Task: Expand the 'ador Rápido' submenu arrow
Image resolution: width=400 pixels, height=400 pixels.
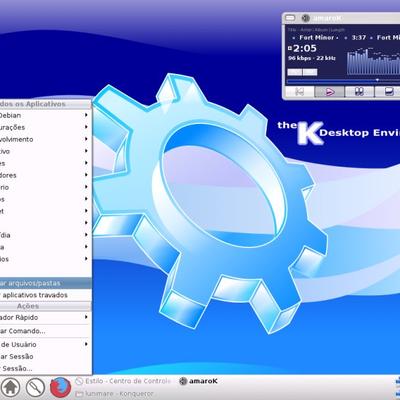Action: tap(86, 317)
